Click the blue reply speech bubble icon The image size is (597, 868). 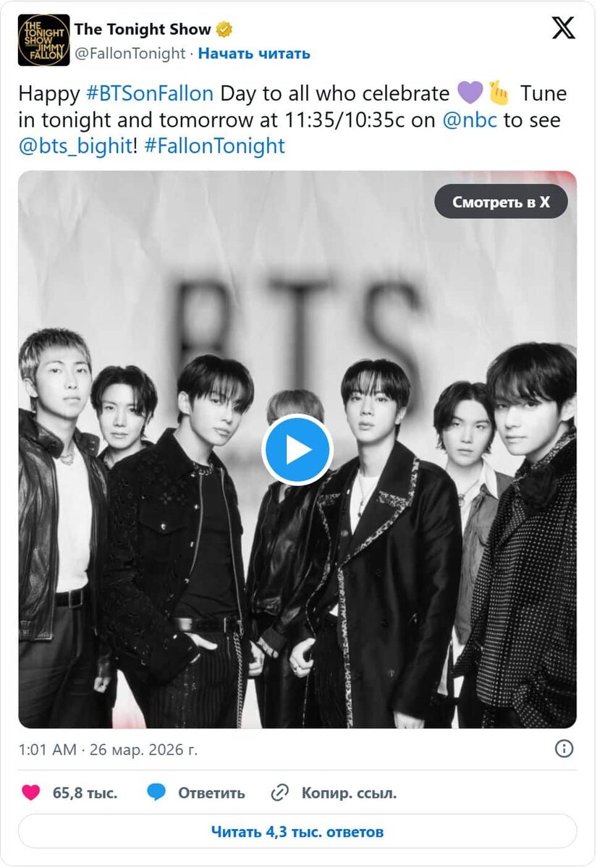[156, 793]
